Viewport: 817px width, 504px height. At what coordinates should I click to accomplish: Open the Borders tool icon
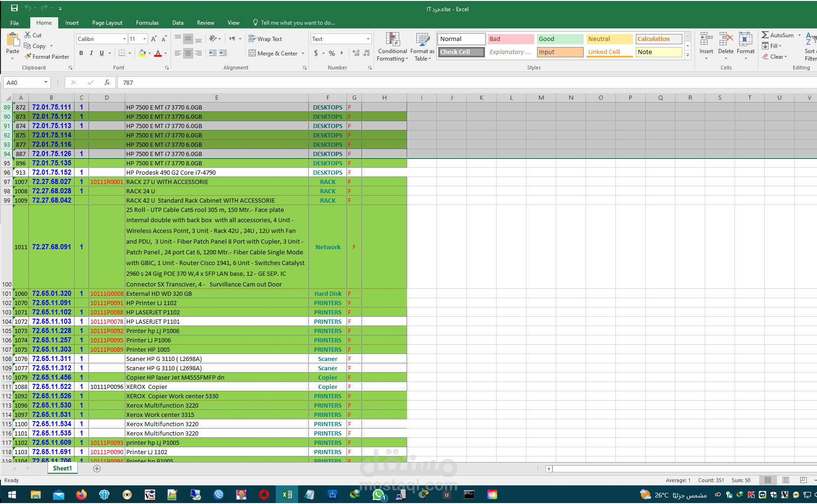pos(122,53)
